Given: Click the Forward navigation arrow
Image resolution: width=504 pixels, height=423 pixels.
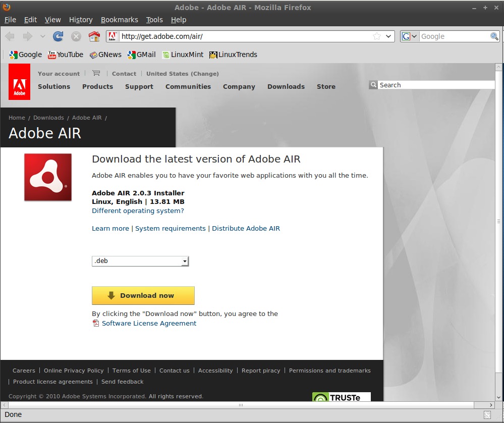Looking at the screenshot, I should 28,36.
